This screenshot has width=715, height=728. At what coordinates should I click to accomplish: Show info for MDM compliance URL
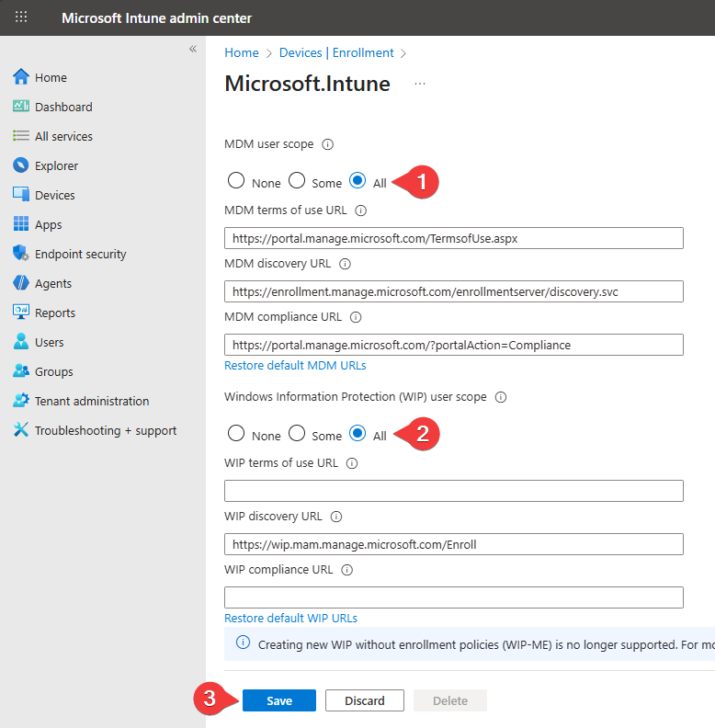[356, 317]
